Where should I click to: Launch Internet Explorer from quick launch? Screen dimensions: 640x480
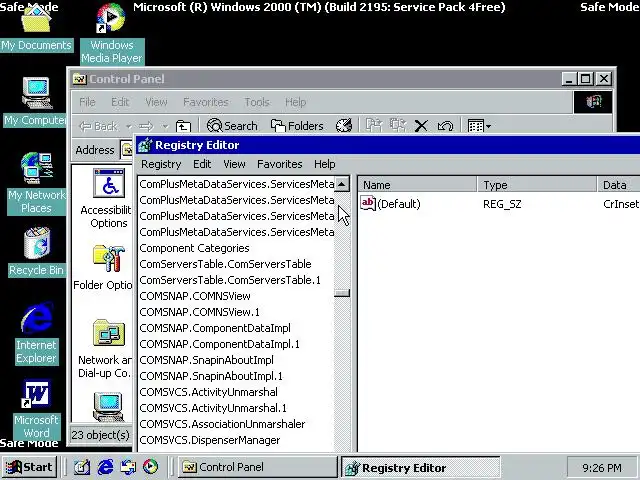click(x=105, y=467)
